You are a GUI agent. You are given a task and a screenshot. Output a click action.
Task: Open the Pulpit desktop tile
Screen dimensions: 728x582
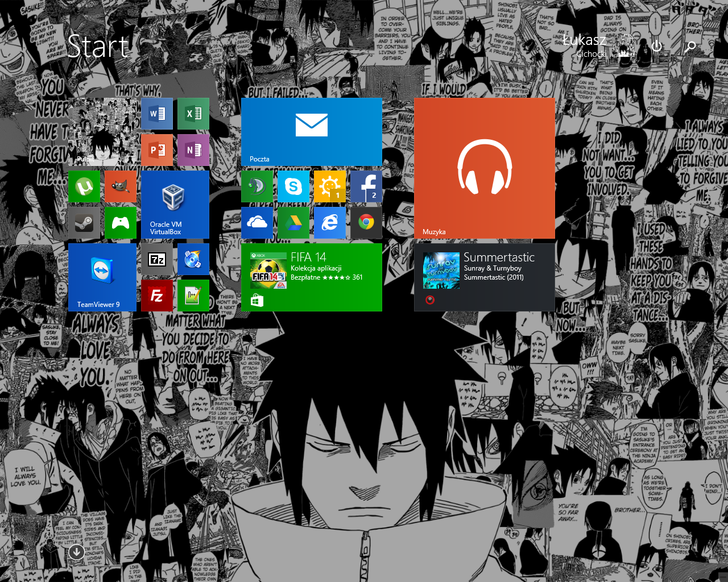(102, 132)
